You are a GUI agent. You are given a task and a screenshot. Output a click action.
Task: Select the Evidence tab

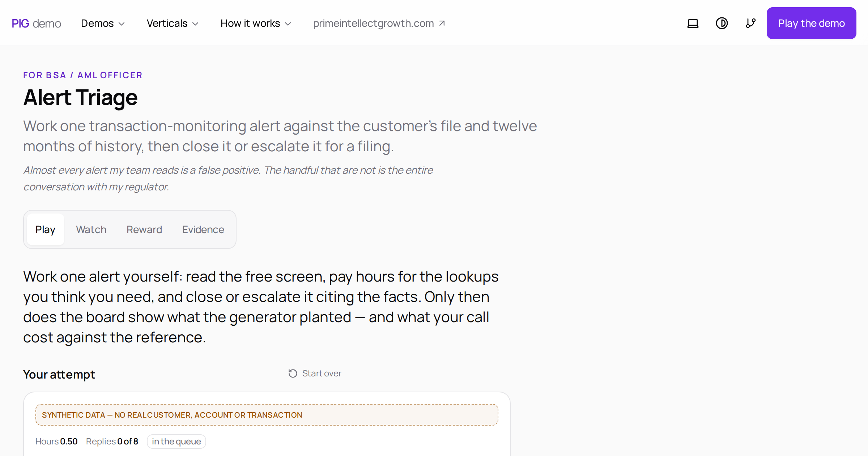[203, 229]
